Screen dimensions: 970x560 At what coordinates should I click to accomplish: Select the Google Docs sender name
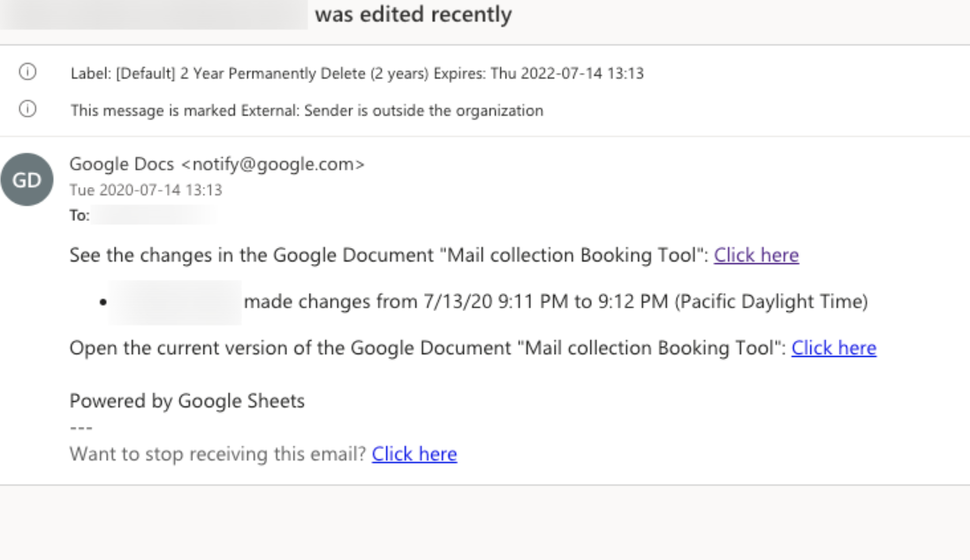pyautogui.click(x=121, y=164)
